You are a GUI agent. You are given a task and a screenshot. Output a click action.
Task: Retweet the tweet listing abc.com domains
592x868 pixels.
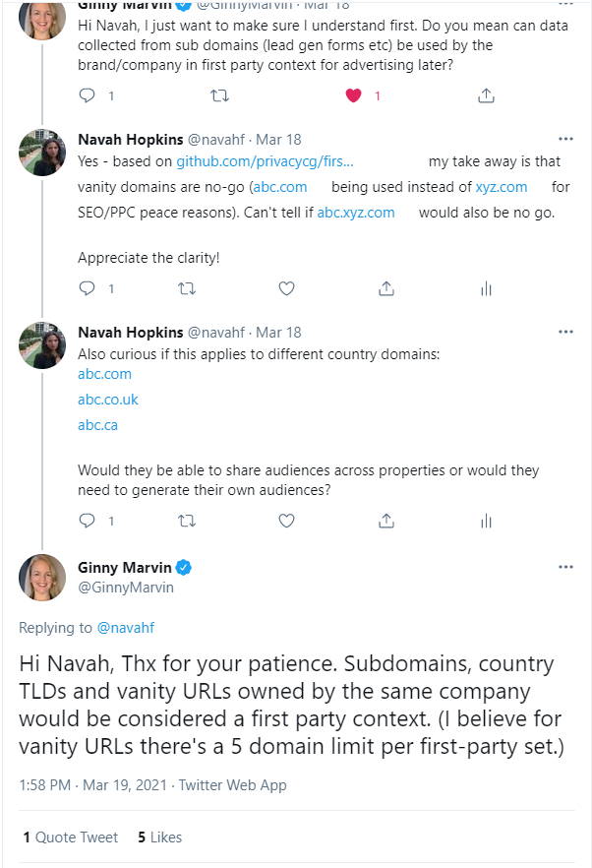point(186,521)
